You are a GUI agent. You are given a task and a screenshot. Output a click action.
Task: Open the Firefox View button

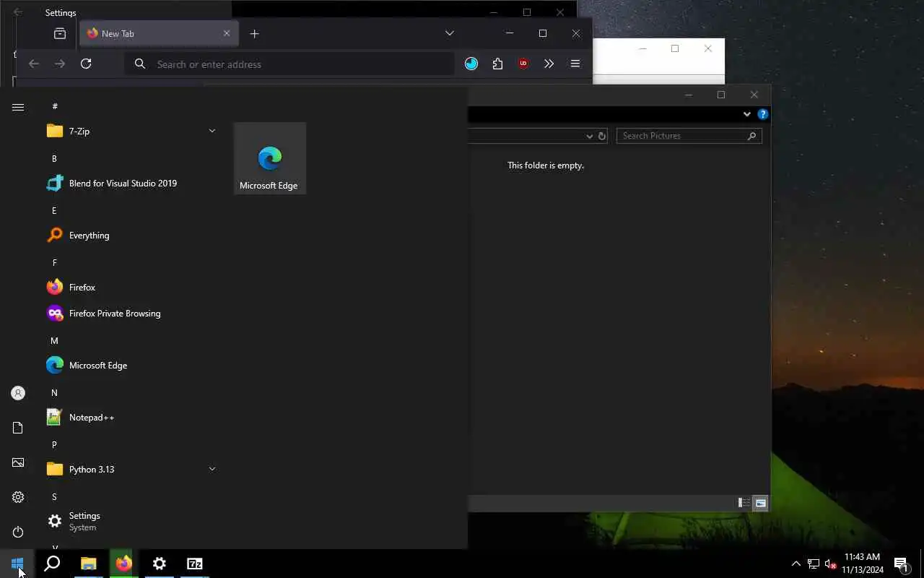[x=60, y=33]
